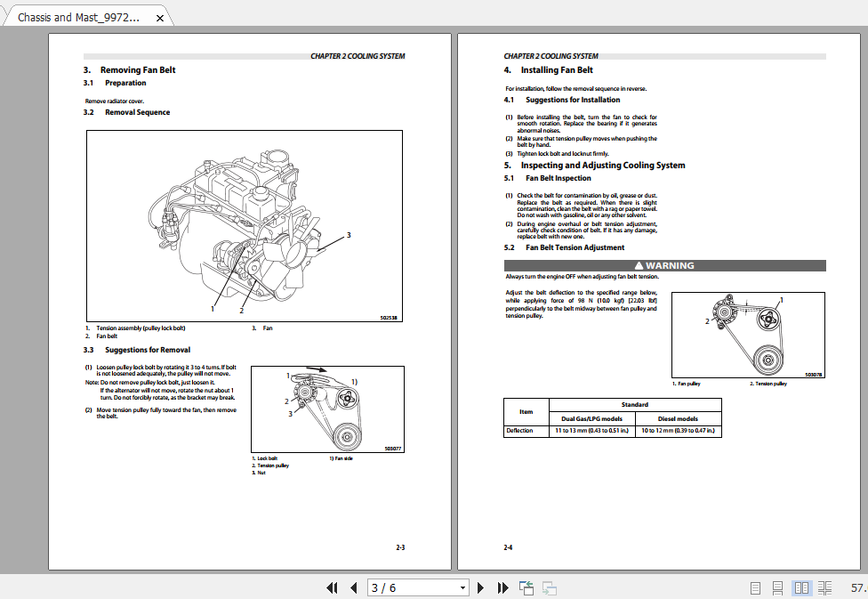Close the Chassis and Mast_9972 tab
Viewport: 868px width, 599px height.
(x=160, y=15)
